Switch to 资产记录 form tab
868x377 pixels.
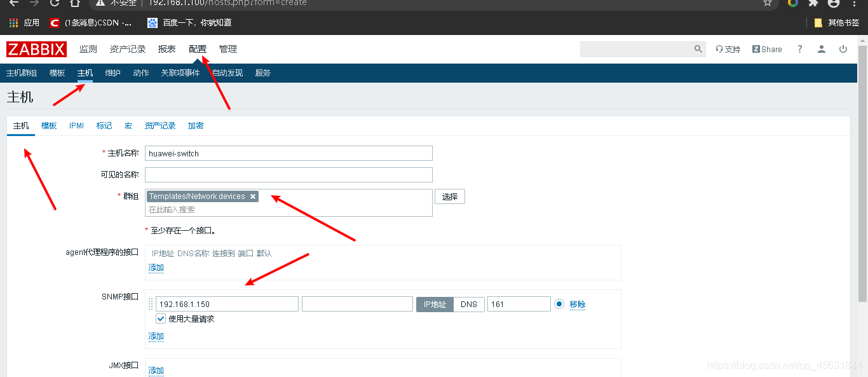click(x=160, y=126)
